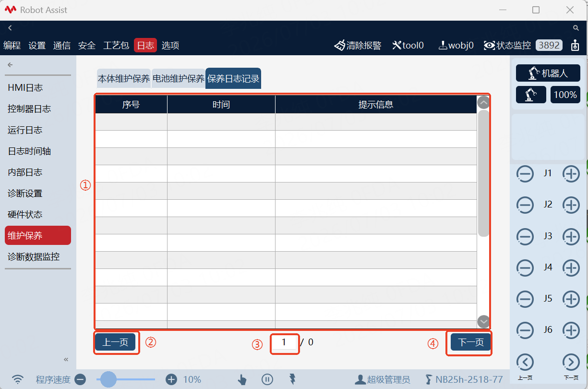Click the J3 minus jog button

coord(525,236)
